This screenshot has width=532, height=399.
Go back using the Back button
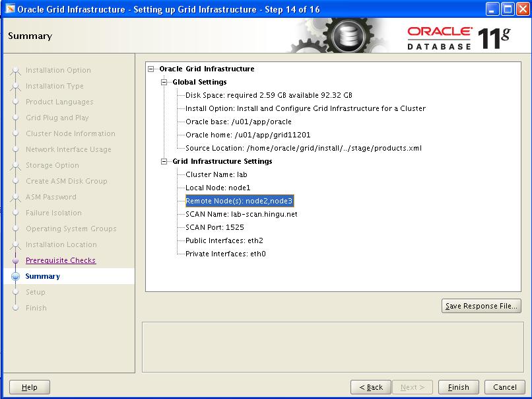coord(370,387)
